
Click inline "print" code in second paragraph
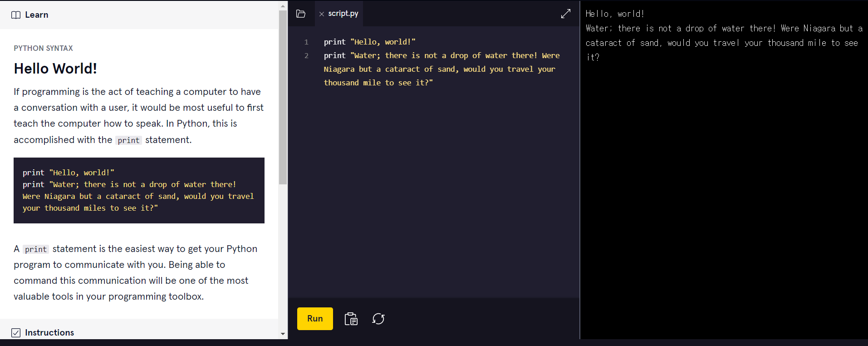[36, 249]
